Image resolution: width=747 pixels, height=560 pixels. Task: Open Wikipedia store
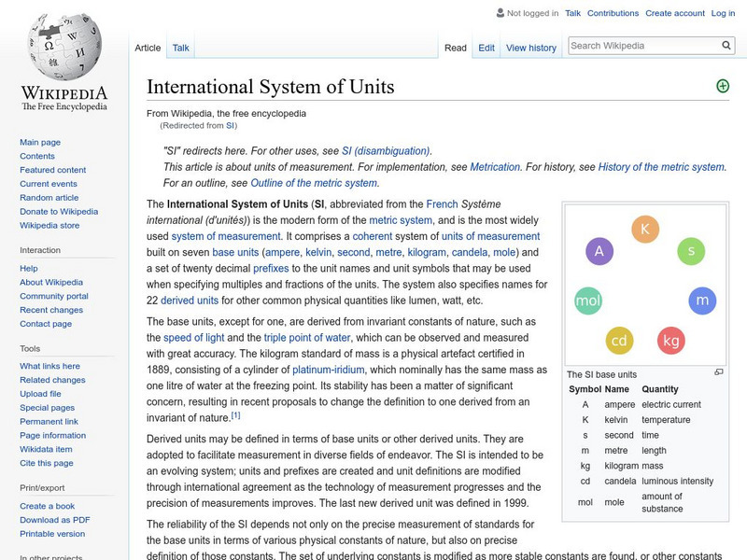click(x=49, y=225)
